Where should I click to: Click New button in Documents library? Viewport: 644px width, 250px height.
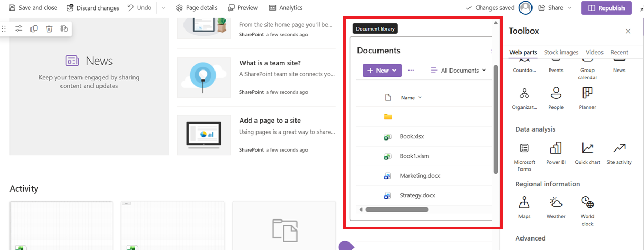(x=382, y=71)
